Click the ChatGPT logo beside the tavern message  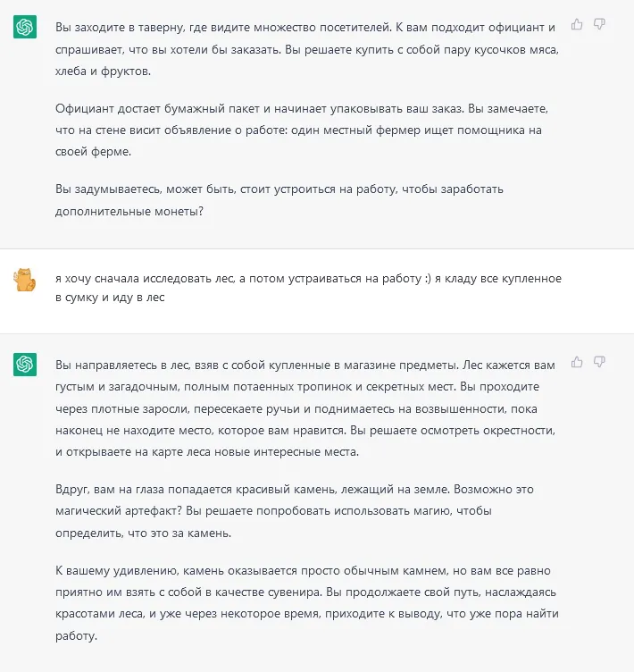point(25,27)
